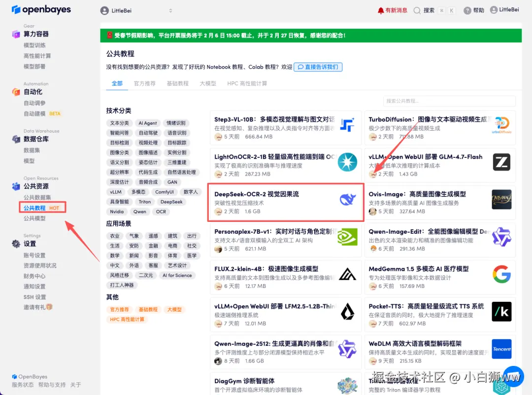
Task: Click the 数据仓库 sidebar icon
Action: click(x=16, y=139)
